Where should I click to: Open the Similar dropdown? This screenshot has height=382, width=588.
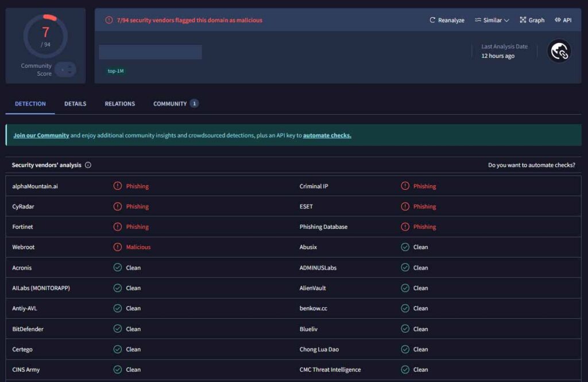[492, 20]
